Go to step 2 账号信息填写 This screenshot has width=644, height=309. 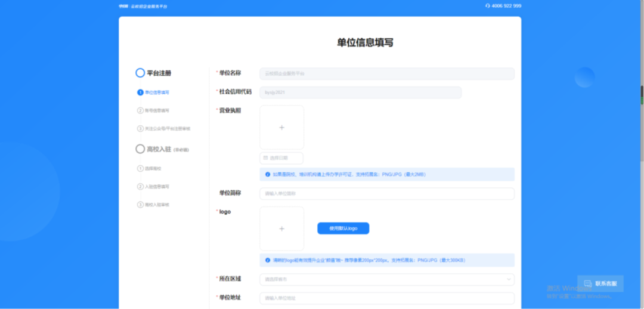(157, 110)
